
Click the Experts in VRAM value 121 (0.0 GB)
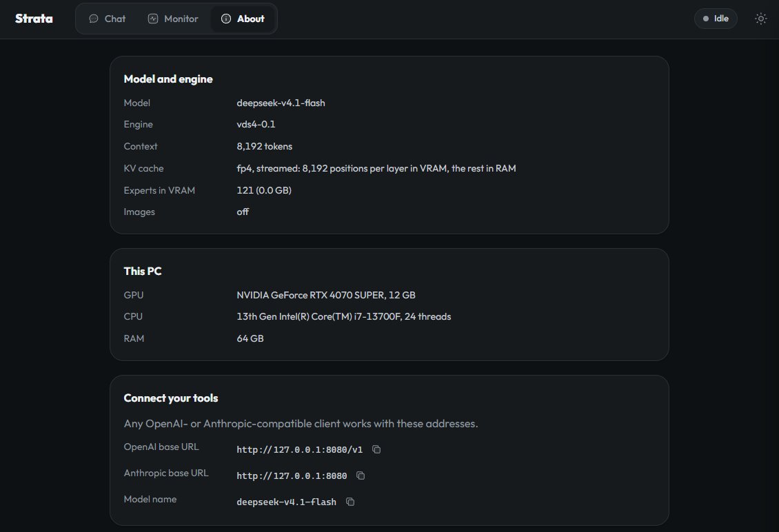tap(264, 190)
